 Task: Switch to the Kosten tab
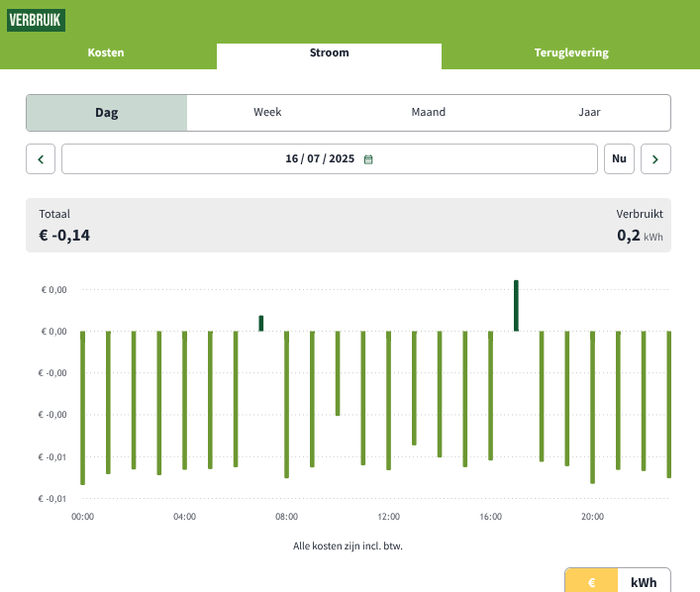(106, 52)
